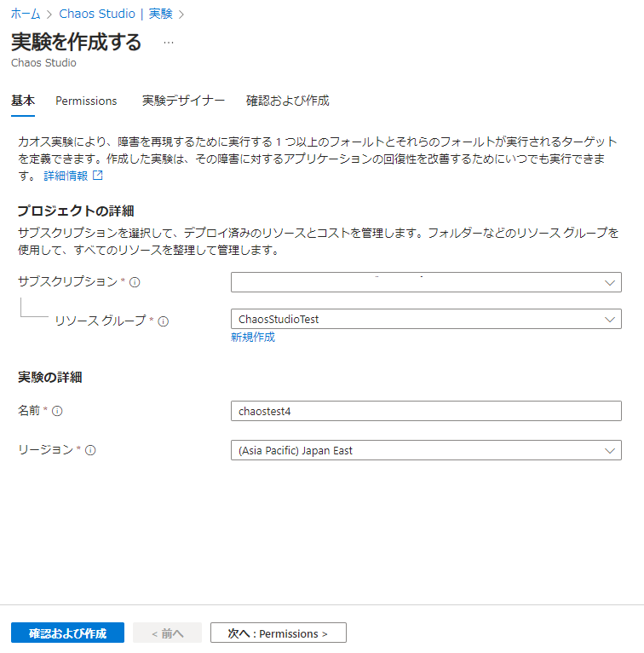This screenshot has height=653, width=644.
Task: Click the chaostest4 name input field
Action: [x=426, y=411]
